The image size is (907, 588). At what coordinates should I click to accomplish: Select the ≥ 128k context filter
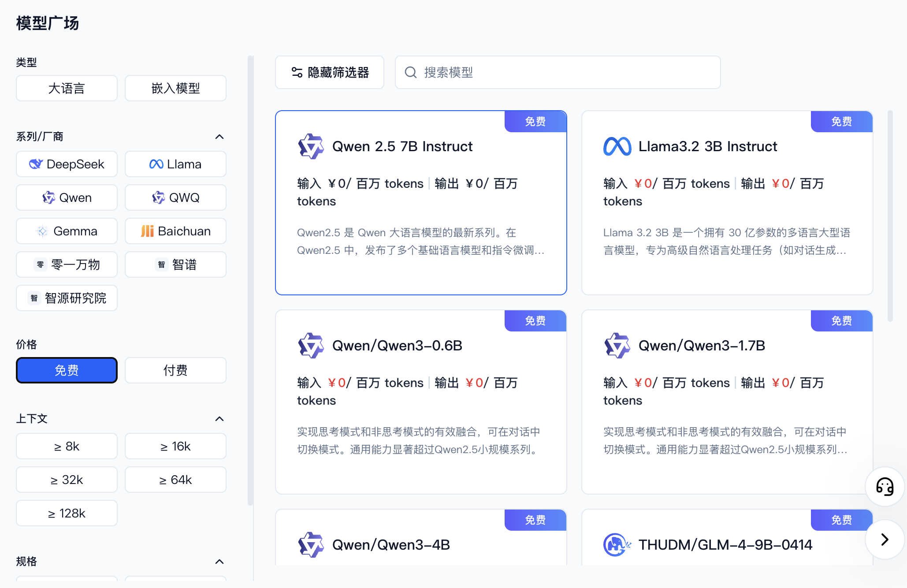tap(67, 513)
